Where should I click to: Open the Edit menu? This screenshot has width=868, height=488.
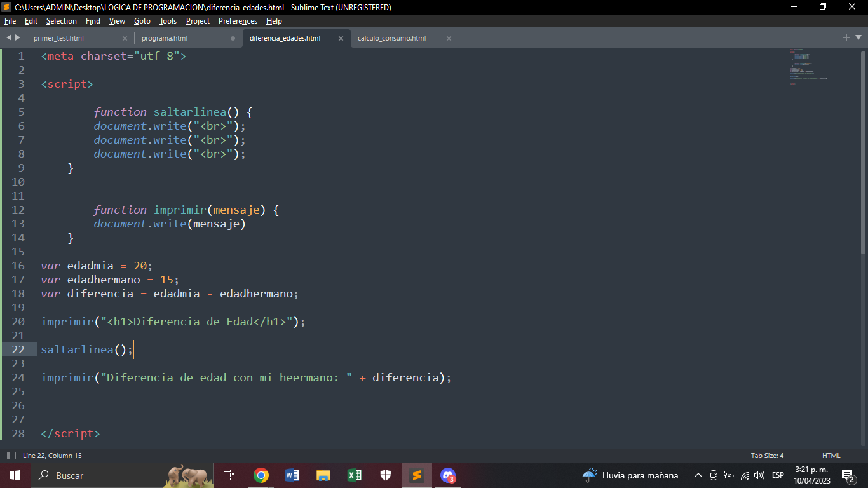point(31,21)
